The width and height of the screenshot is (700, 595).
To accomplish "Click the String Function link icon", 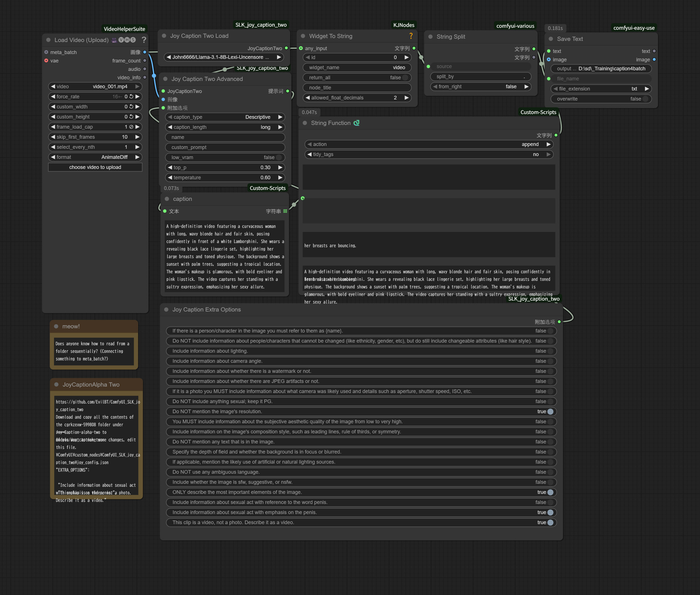I will (356, 123).
